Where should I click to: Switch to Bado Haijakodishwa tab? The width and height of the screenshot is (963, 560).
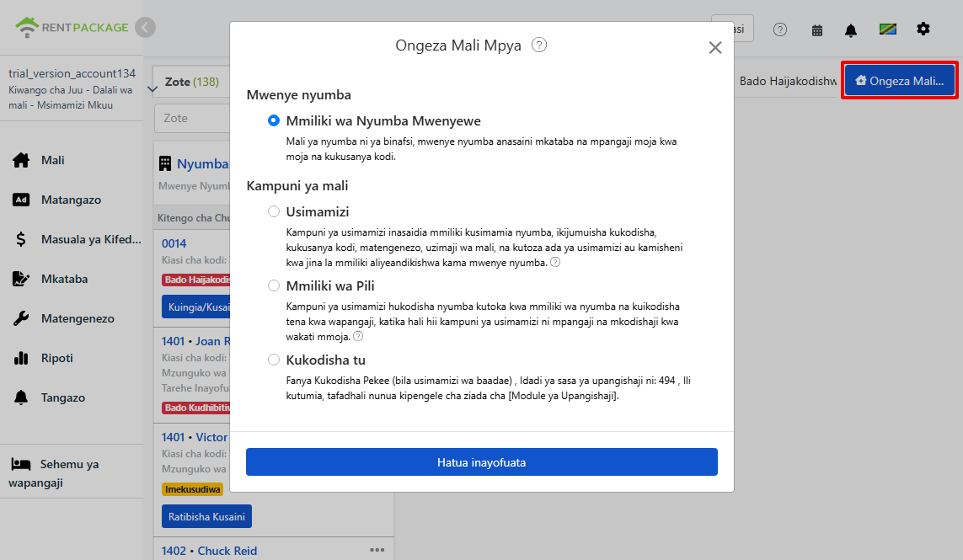(788, 81)
